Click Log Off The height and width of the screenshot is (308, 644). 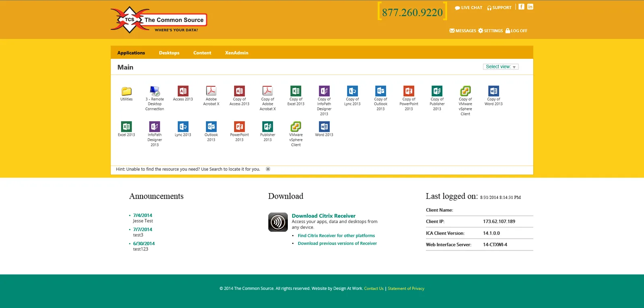pos(516,31)
